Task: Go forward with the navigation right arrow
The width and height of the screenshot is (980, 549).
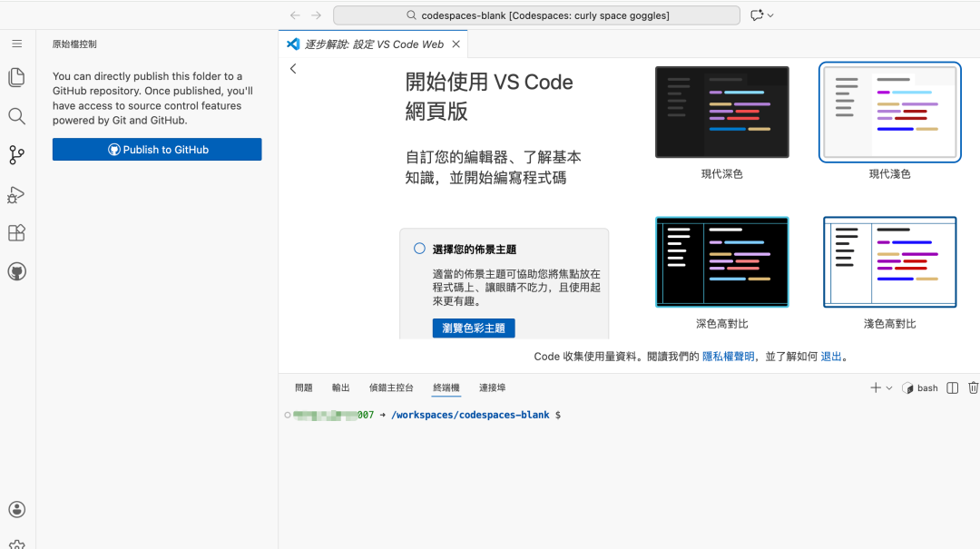Action: 317,15
